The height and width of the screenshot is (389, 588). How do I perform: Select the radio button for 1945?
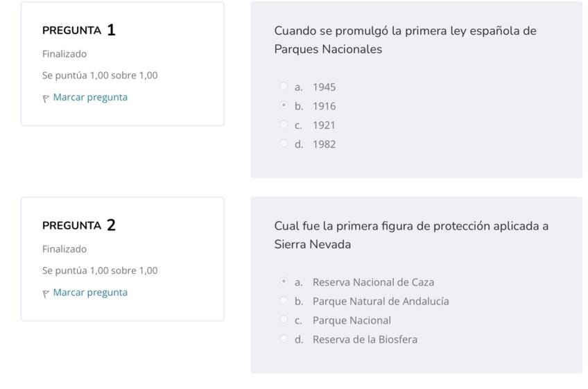click(284, 87)
